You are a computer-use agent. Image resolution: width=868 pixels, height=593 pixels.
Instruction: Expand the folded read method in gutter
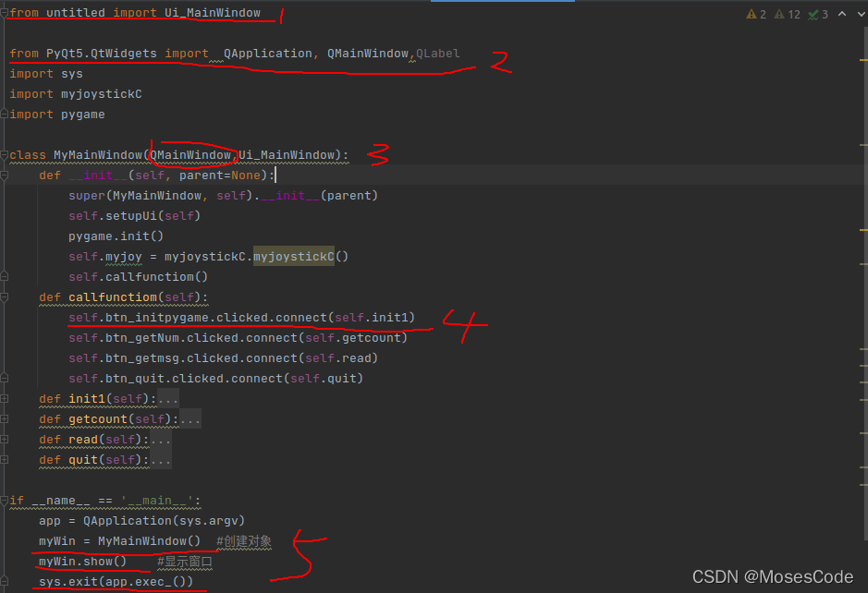click(x=4, y=440)
